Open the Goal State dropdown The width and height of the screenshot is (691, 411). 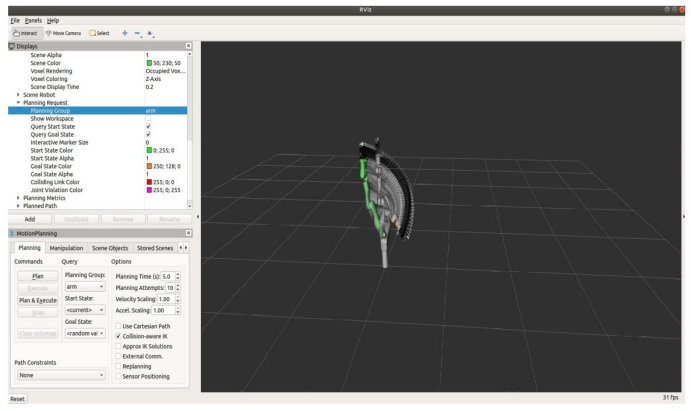[x=83, y=334]
